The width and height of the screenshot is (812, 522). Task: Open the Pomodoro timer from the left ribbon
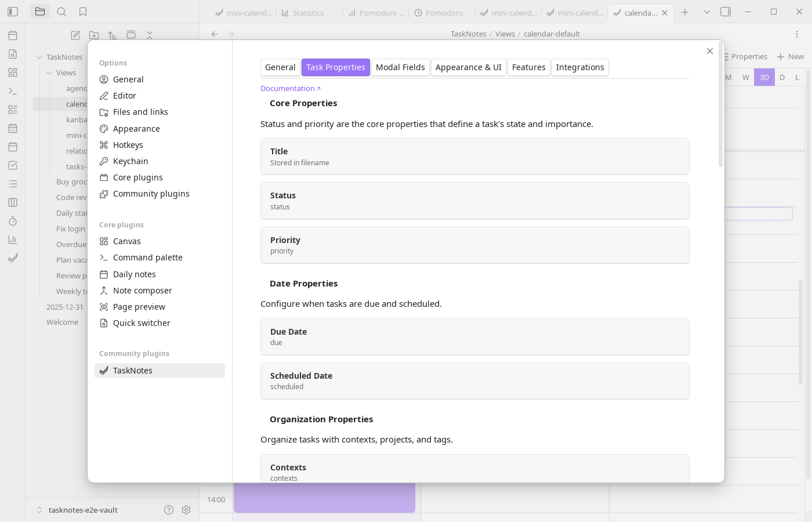(x=12, y=221)
